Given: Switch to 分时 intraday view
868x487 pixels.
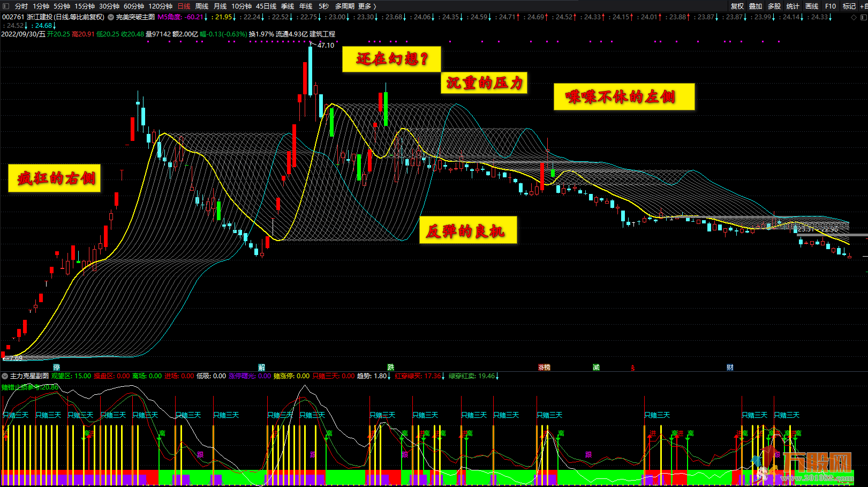Looking at the screenshot, I should tap(21, 6).
